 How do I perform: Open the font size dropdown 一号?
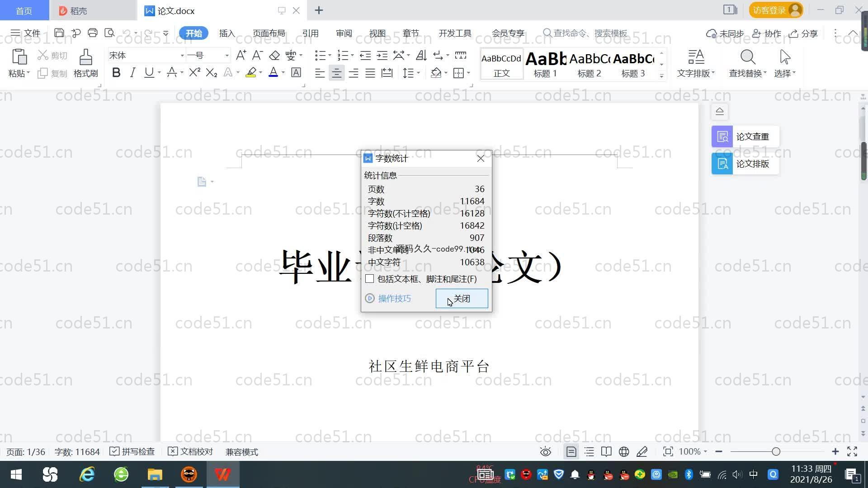pos(227,56)
